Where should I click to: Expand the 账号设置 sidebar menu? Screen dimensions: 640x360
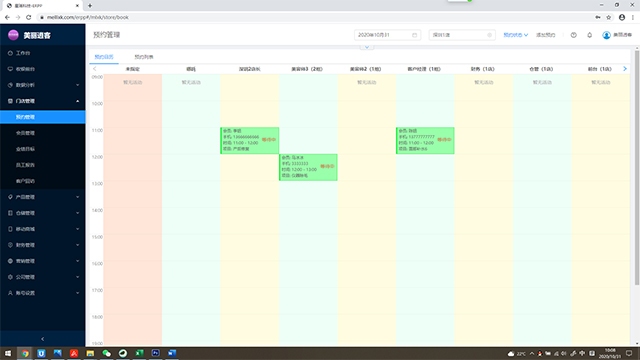(x=42, y=293)
